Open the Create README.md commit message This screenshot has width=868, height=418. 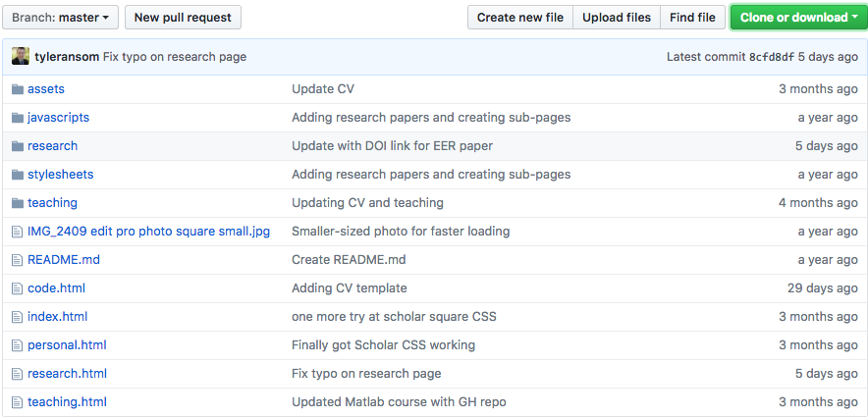tap(349, 260)
